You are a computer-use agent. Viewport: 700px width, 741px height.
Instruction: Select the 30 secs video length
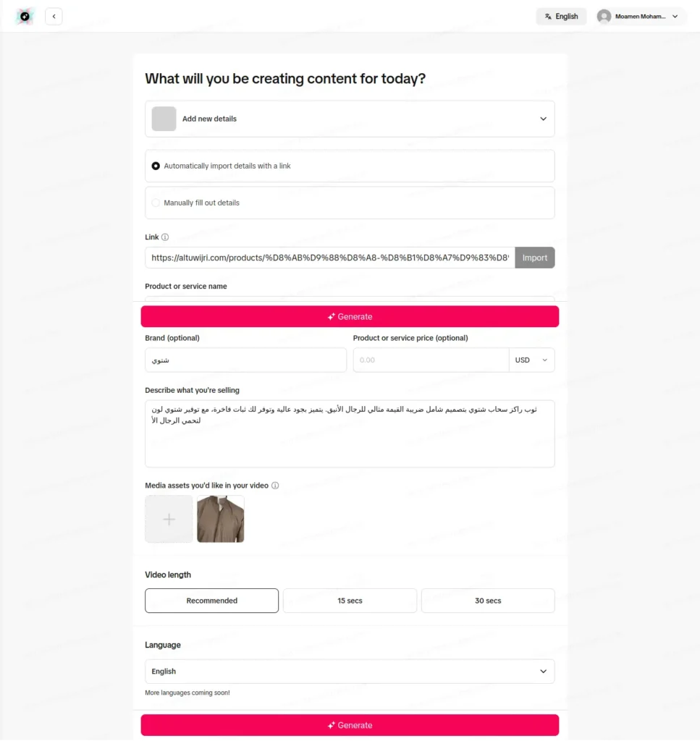(x=488, y=601)
